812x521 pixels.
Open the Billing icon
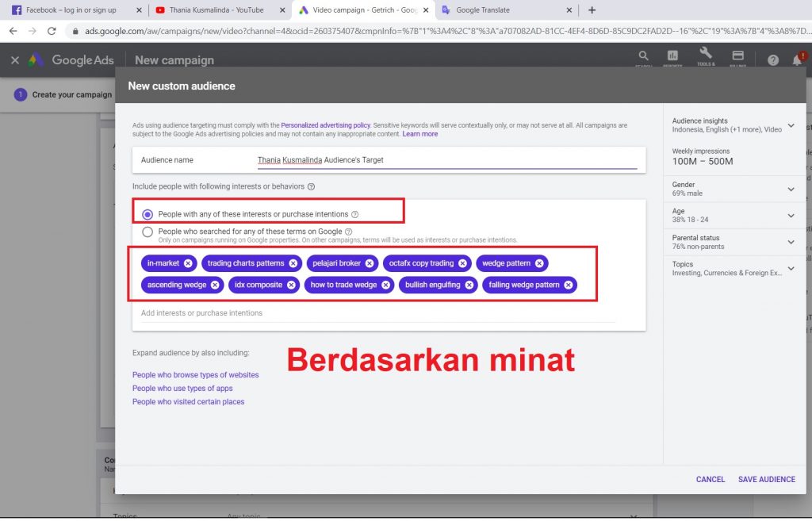coord(737,58)
